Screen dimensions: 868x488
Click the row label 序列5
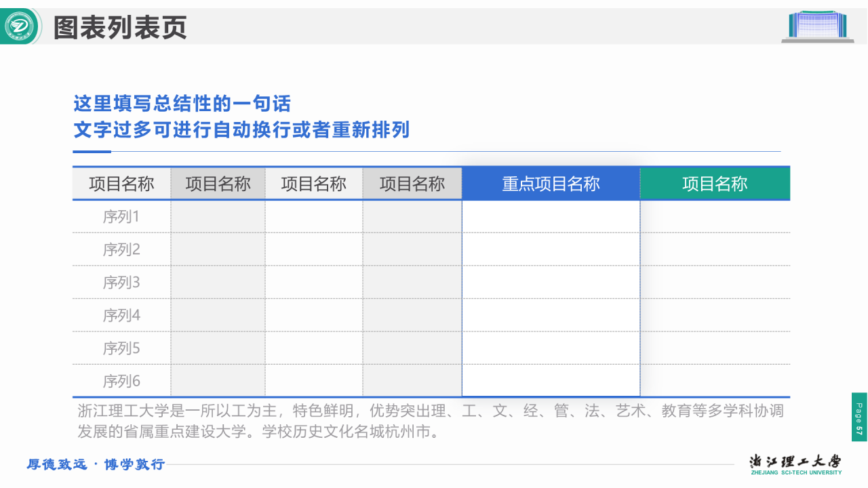[121, 348]
